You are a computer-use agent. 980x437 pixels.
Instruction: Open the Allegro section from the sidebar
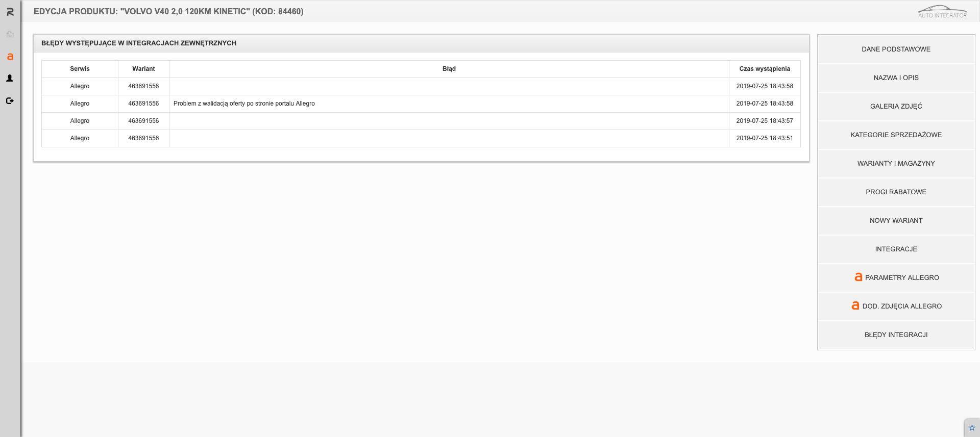coord(10,57)
